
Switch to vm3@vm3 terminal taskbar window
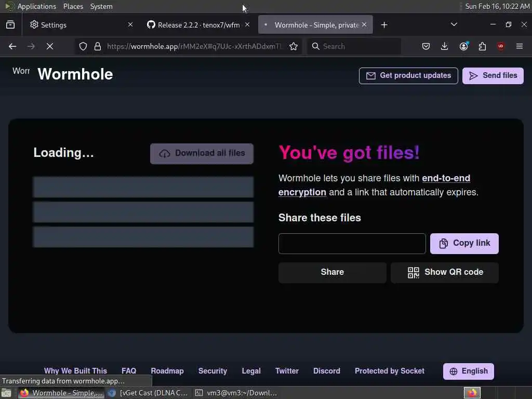click(236, 393)
